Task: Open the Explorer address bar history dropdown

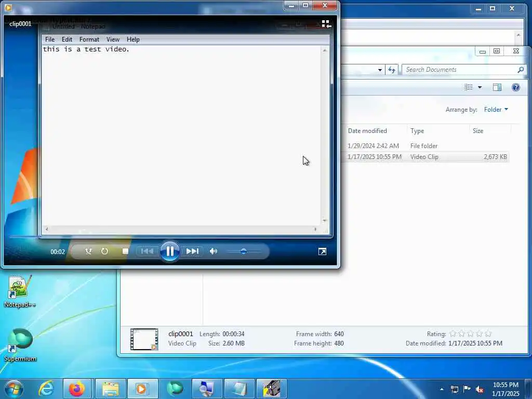Action: (380, 70)
